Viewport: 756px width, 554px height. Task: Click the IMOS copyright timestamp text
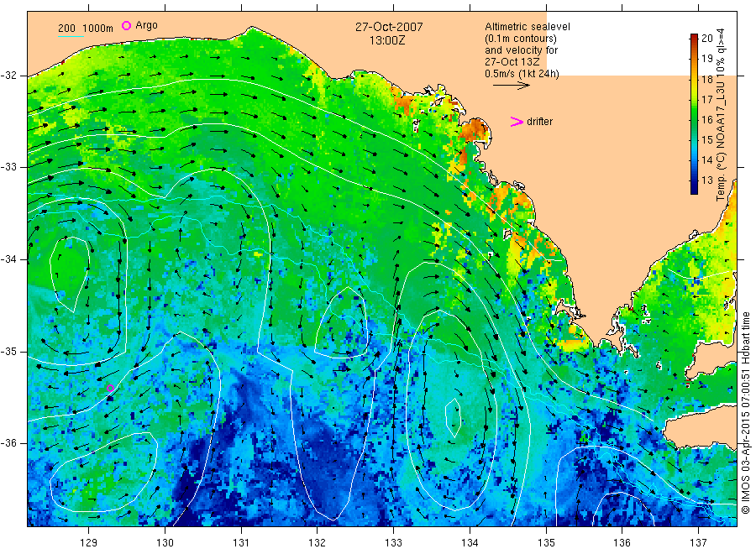pyautogui.click(x=746, y=413)
